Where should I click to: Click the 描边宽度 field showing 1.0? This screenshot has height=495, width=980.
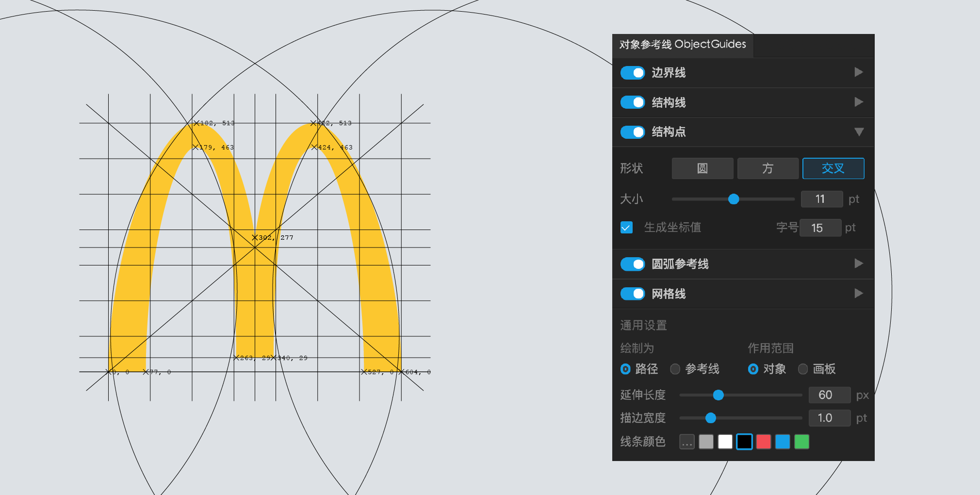tap(830, 418)
